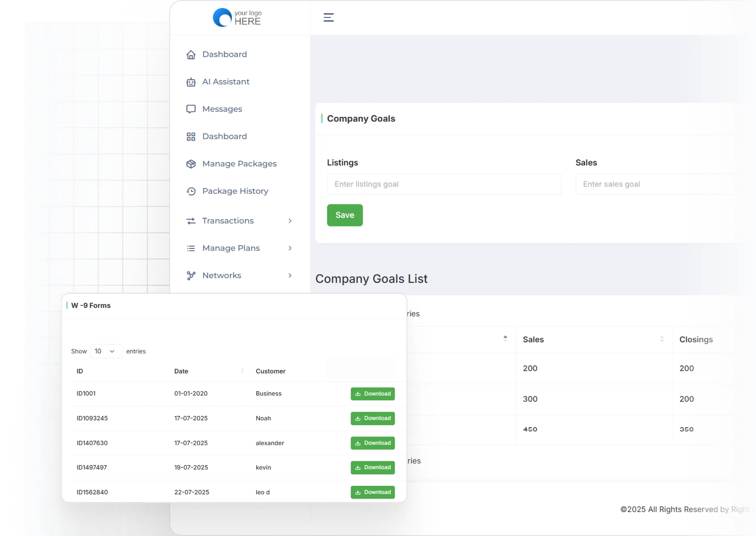
Task: Open the home Dashboard icon in sidebar
Action: click(191, 54)
